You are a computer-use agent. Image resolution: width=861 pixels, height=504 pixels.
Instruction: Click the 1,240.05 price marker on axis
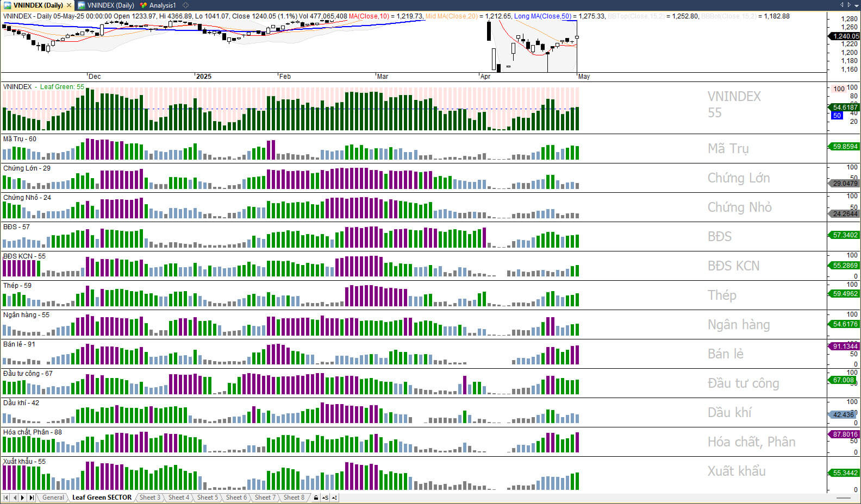pos(846,36)
